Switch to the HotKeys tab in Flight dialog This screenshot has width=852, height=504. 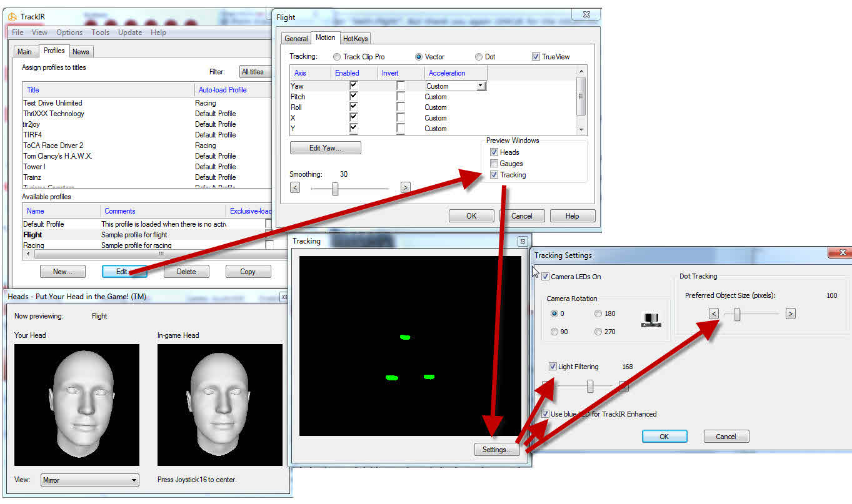(x=355, y=39)
